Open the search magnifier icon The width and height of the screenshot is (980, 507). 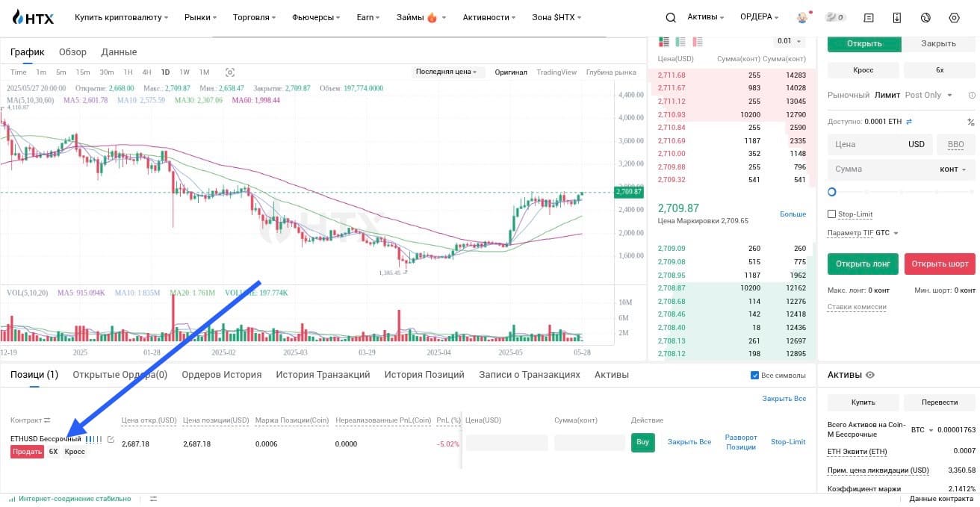[x=671, y=17]
